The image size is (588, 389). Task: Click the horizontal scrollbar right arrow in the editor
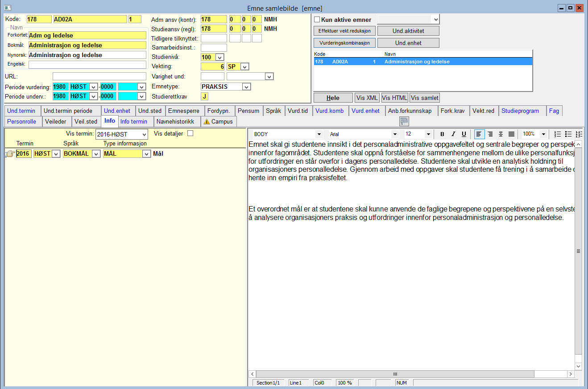571,374
